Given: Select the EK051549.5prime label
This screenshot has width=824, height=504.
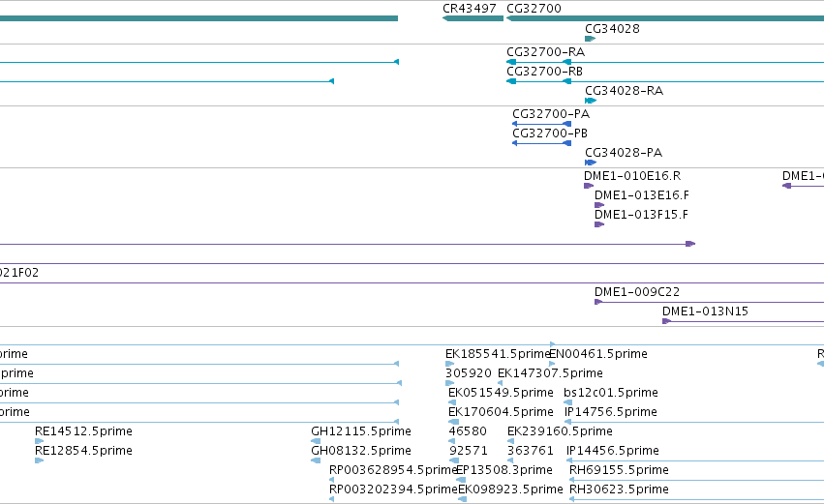Looking at the screenshot, I should coord(501,393).
